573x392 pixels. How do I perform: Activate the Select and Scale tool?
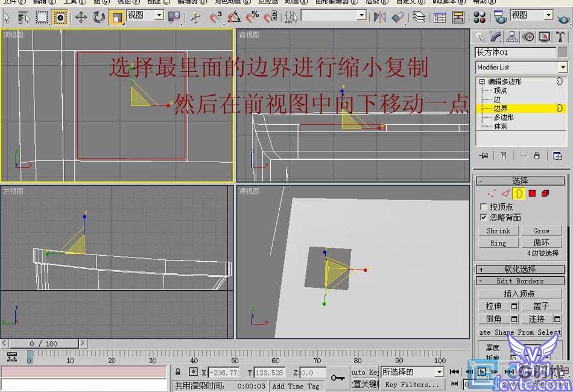(x=117, y=17)
